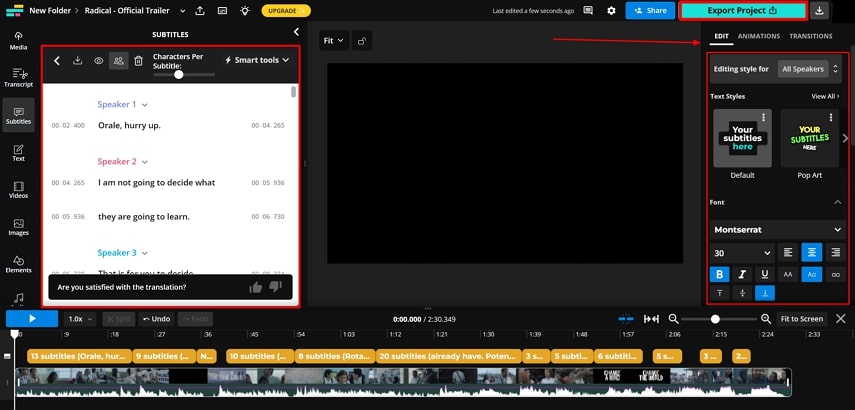Toggle AA uppercase text option

tap(788, 275)
